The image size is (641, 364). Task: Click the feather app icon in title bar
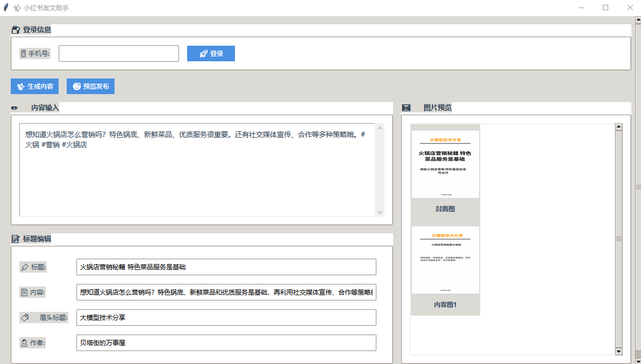6,8
